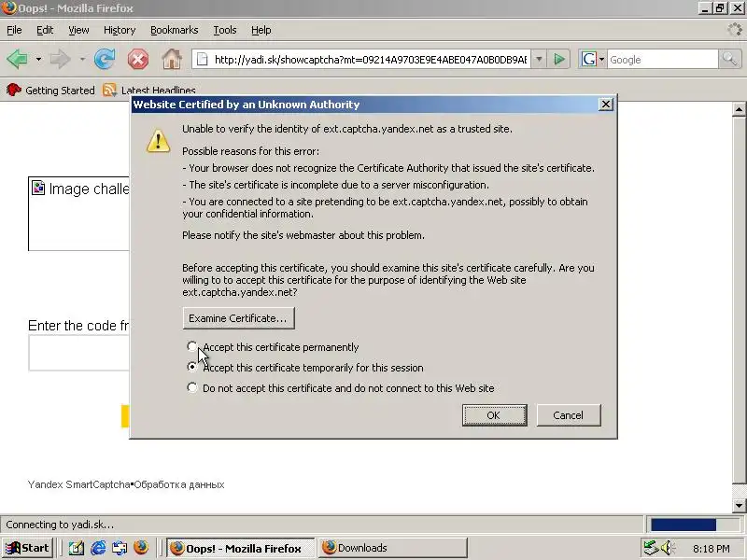Open the Getting Started bookmark
747x560 pixels.
point(50,90)
